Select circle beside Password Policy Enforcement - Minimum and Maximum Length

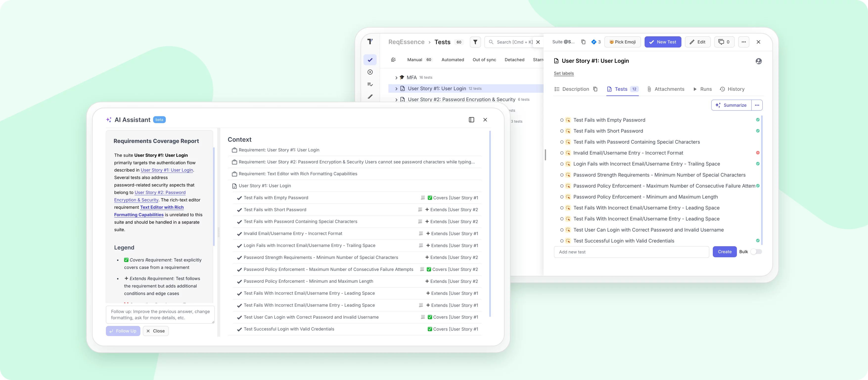(x=562, y=197)
